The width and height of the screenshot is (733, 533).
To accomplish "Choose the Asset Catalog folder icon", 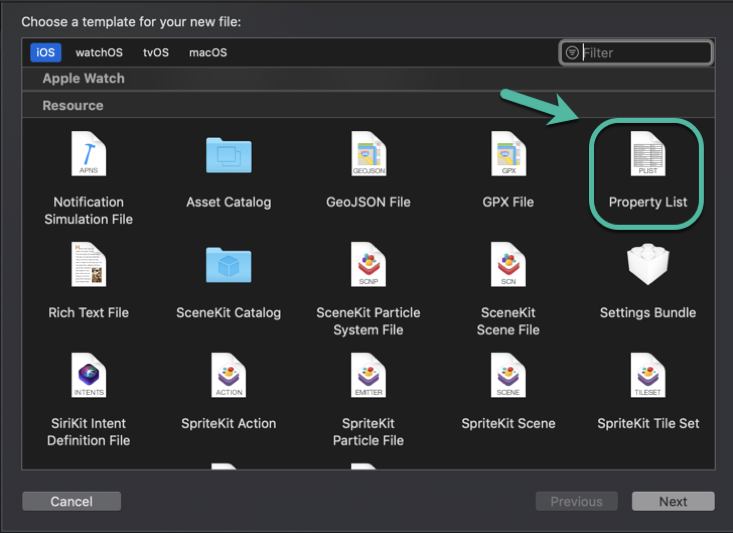I will click(x=229, y=155).
